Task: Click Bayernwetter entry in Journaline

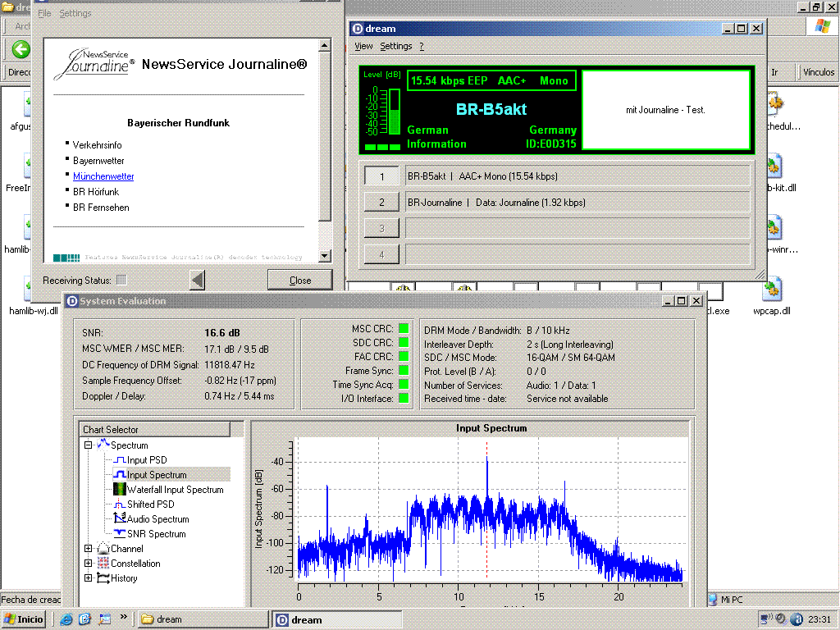Action: click(x=98, y=161)
